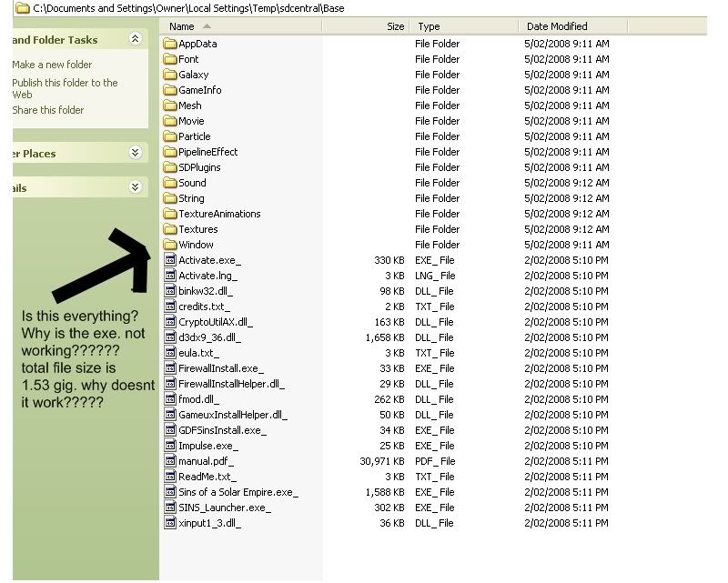
Task: Click Share this folder link
Action: 48,110
